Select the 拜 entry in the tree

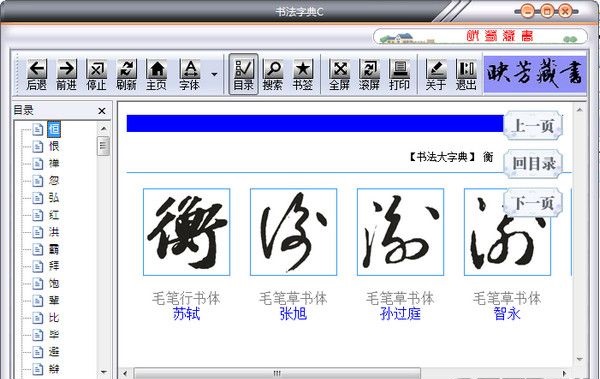pos(54,266)
